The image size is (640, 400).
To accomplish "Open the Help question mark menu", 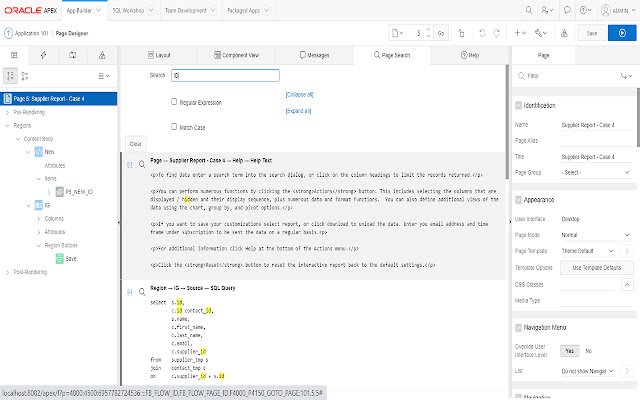I will (586, 10).
